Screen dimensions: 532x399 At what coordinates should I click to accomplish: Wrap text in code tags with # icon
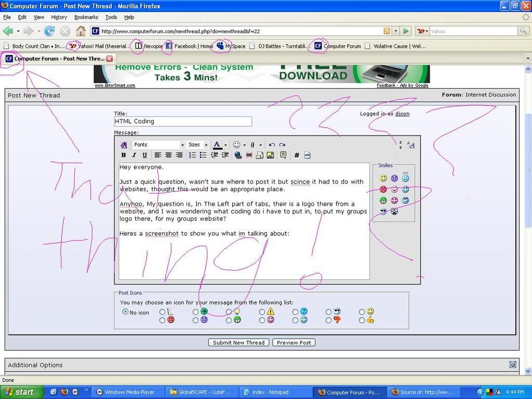pyautogui.click(x=297, y=155)
